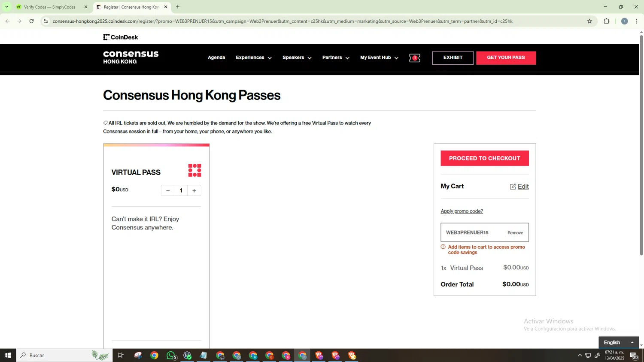The height and width of the screenshot is (362, 644).
Task: Open the Windows notification center
Action: 634,355
